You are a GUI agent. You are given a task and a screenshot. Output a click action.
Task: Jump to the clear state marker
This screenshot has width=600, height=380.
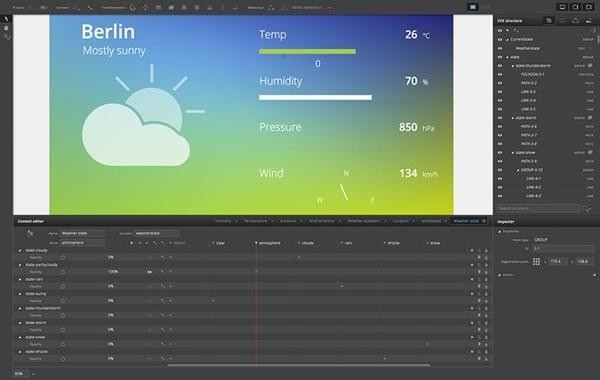point(218,243)
